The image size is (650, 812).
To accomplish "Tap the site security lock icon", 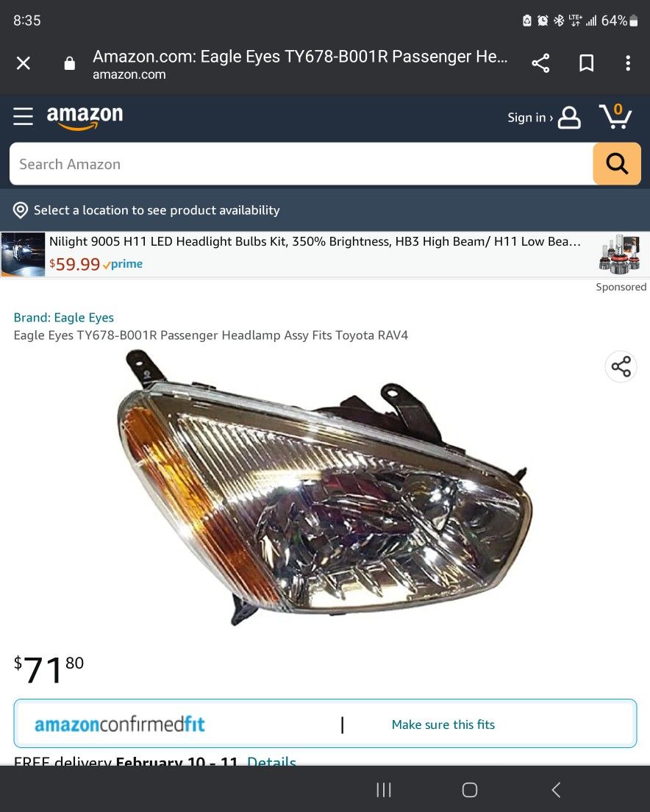I will pos(69,63).
